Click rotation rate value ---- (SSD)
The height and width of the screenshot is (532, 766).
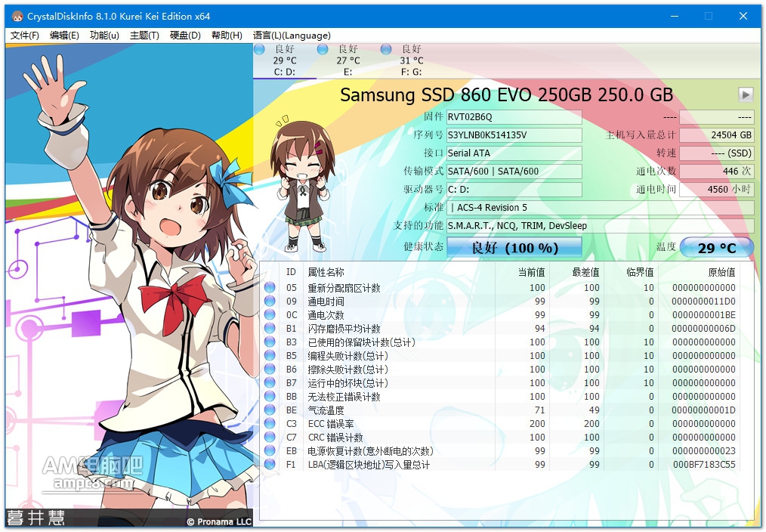point(717,153)
